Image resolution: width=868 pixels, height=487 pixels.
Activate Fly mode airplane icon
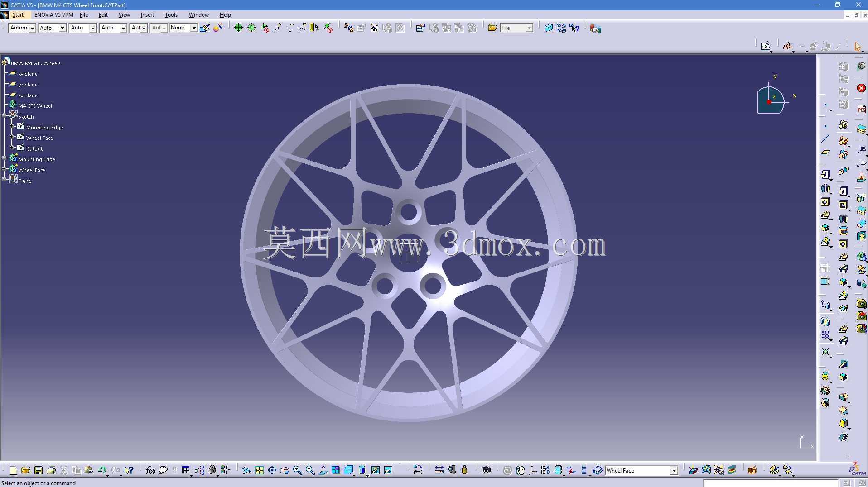246,470
